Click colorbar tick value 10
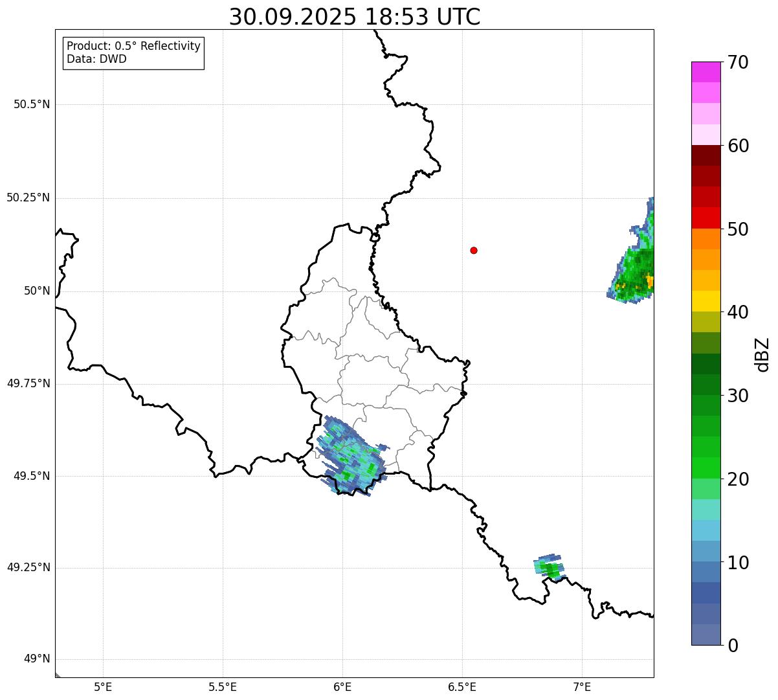Viewport: 778px width, 700px height. click(x=738, y=562)
